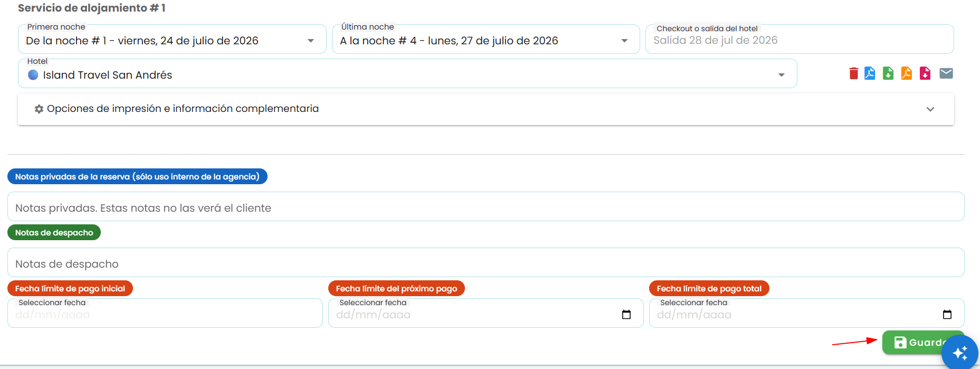Open the orange PDF document icon
This screenshot has width=980, height=369.
click(907, 73)
